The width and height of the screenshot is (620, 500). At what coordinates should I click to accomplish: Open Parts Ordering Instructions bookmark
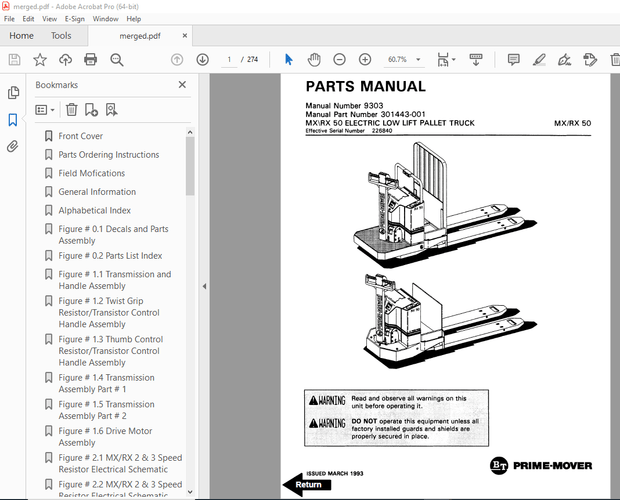point(109,155)
